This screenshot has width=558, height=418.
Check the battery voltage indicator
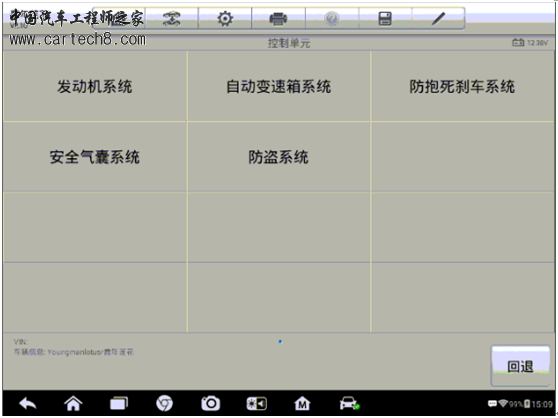pyautogui.click(x=530, y=43)
